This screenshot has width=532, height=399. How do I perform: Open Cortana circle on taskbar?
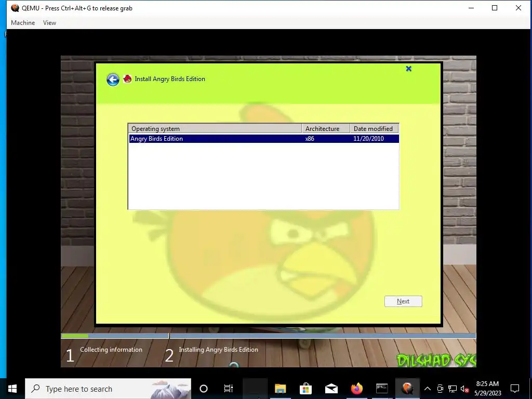204,389
